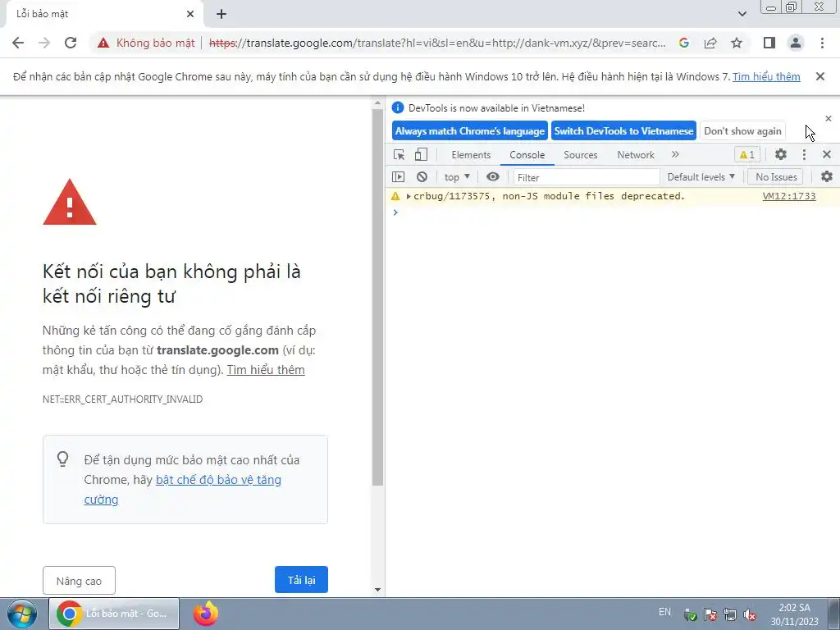Close the Lỗi bảo mật tab
The height and width of the screenshot is (630, 840).
190,14
